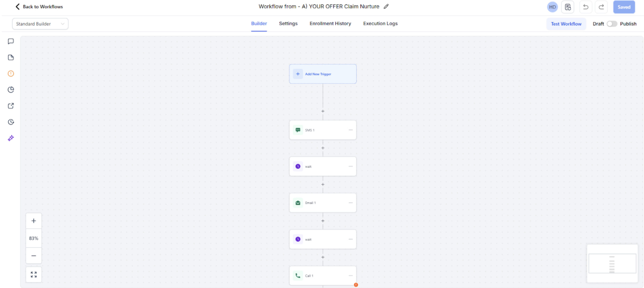Open the pie chart stats sidebar icon
This screenshot has height=288, width=644.
tap(11, 90)
